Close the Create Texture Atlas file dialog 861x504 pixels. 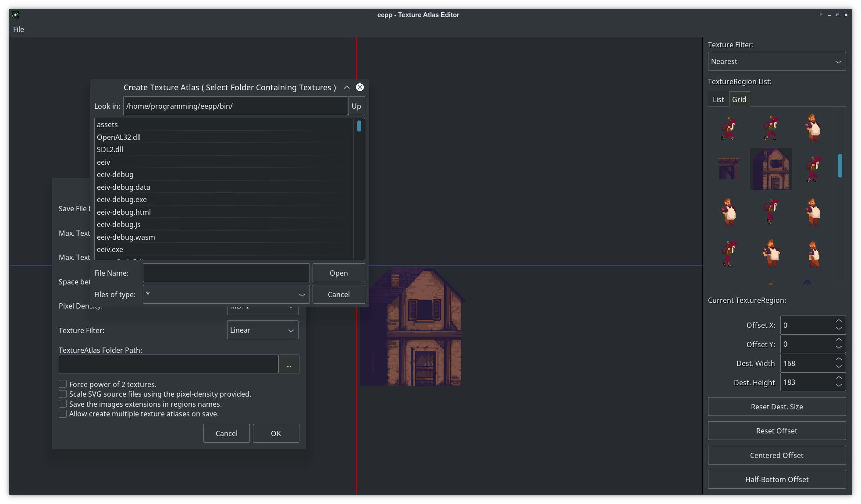click(360, 87)
